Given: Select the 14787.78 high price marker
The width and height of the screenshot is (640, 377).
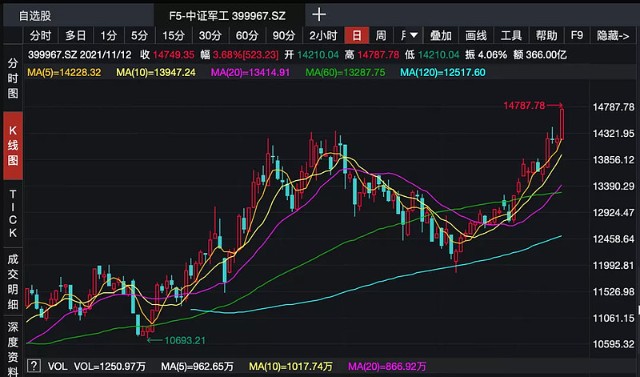Looking at the screenshot, I should point(524,106).
